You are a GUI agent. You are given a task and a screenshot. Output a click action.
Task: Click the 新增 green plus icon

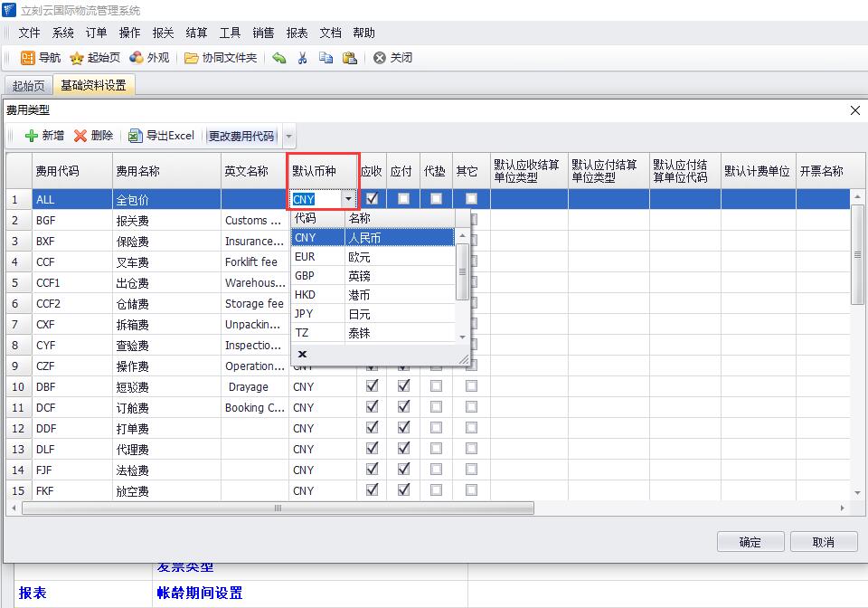(33, 136)
